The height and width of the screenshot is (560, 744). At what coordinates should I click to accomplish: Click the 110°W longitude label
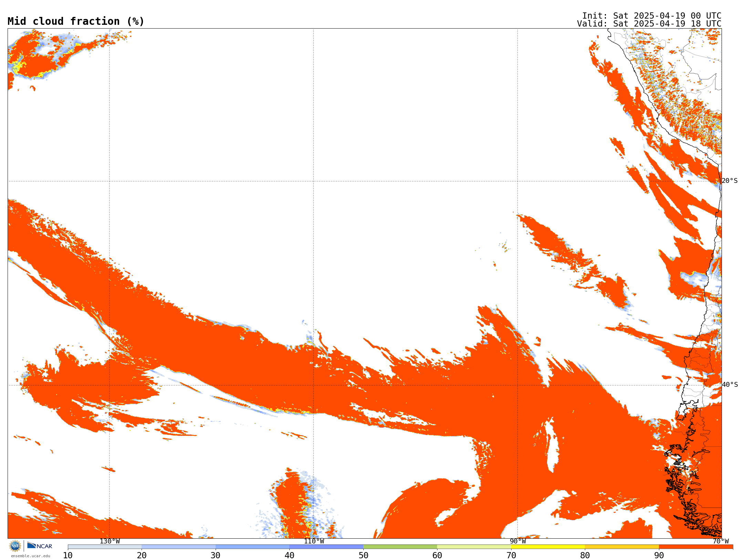(314, 541)
